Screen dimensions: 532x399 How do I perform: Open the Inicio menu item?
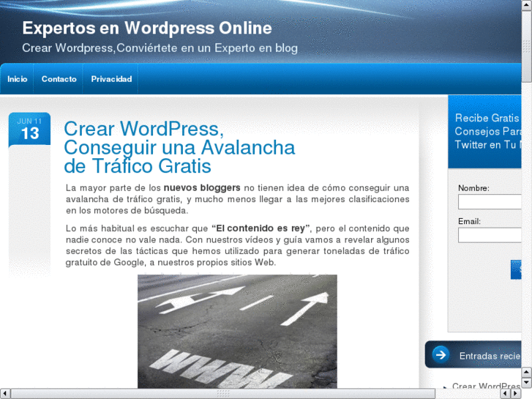pyautogui.click(x=18, y=79)
